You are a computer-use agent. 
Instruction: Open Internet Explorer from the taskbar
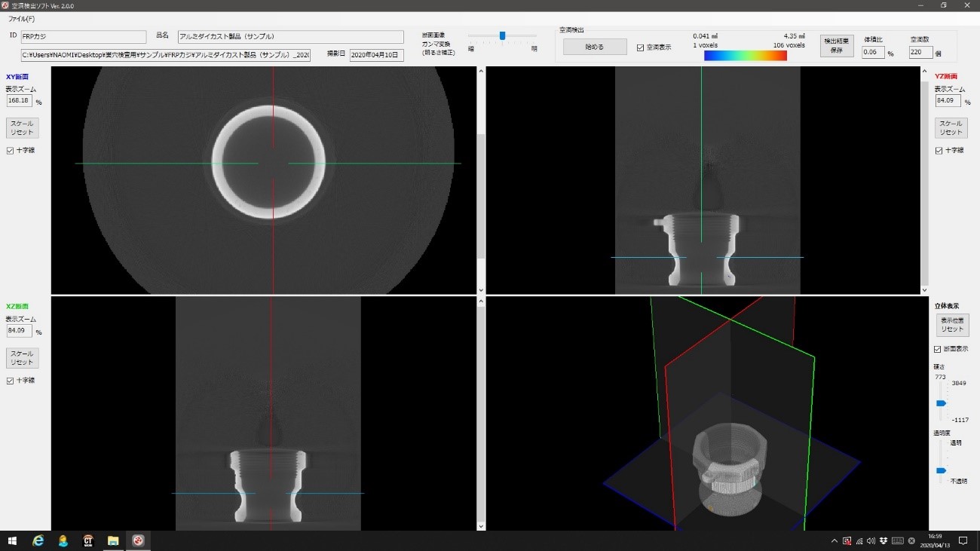pyautogui.click(x=38, y=540)
